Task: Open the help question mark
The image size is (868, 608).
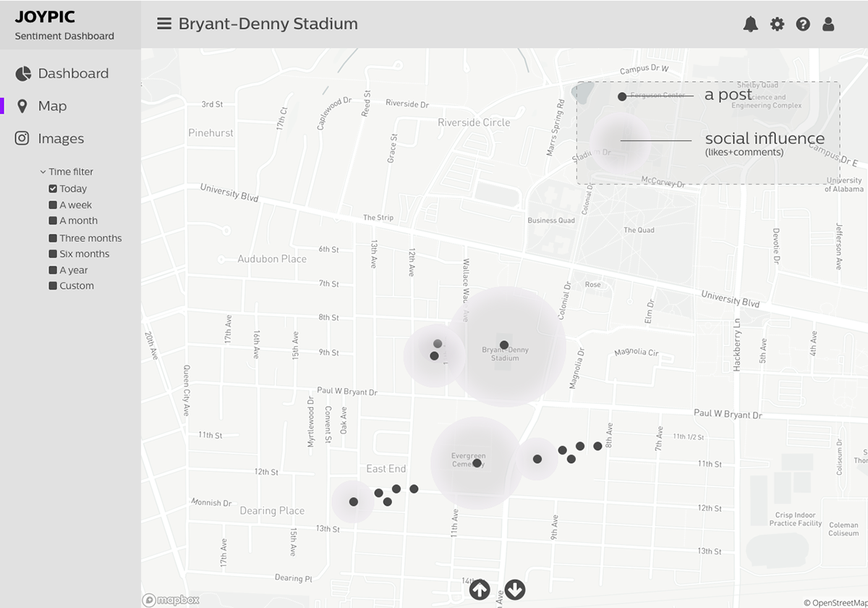Action: (803, 24)
